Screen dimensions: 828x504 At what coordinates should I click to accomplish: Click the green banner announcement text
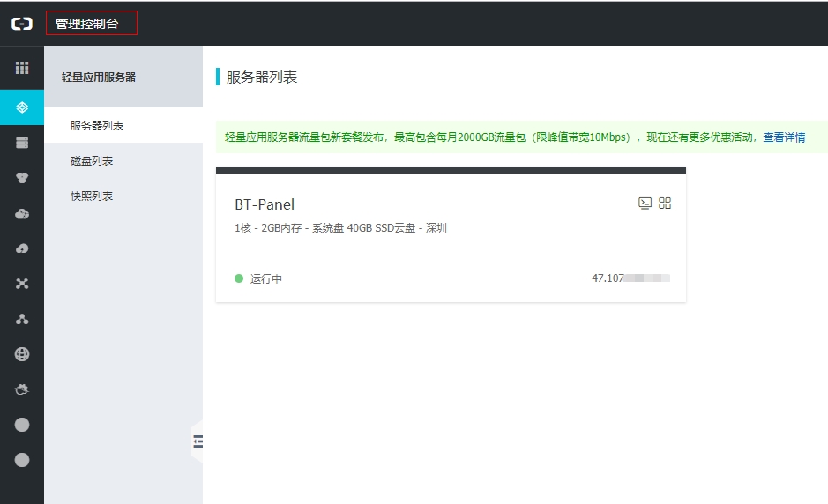point(493,137)
